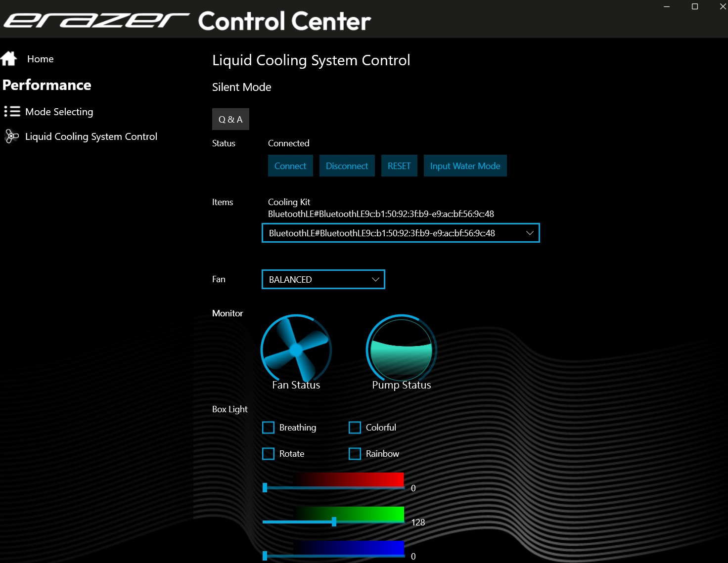Click the RESET button

point(399,166)
